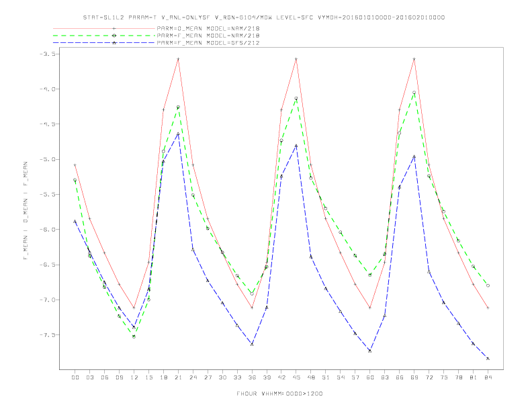Click x-axis tick label 33
This screenshot has height=411, width=532.
[237, 377]
